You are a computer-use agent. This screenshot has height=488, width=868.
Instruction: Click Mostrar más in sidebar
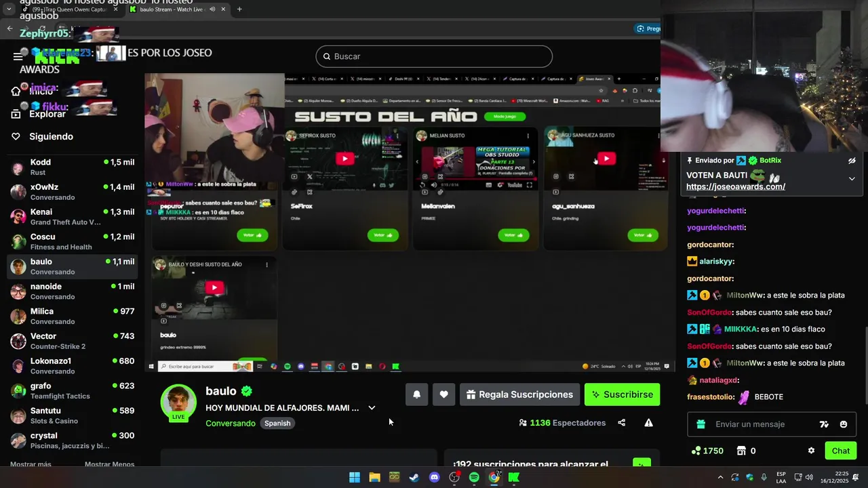tap(31, 464)
